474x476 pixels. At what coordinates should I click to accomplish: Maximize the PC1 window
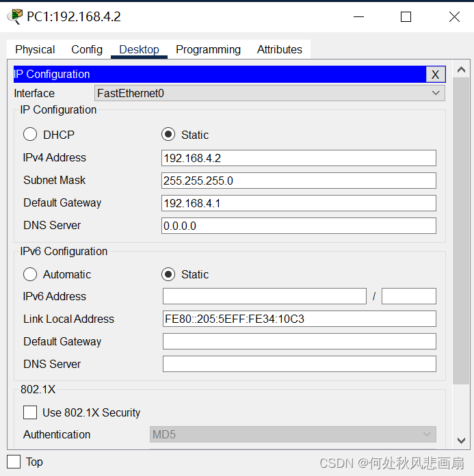click(406, 17)
